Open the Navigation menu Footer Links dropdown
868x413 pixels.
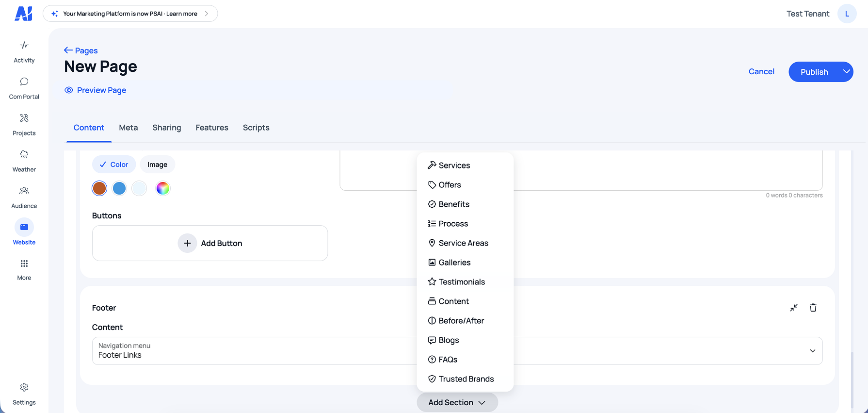coord(457,351)
